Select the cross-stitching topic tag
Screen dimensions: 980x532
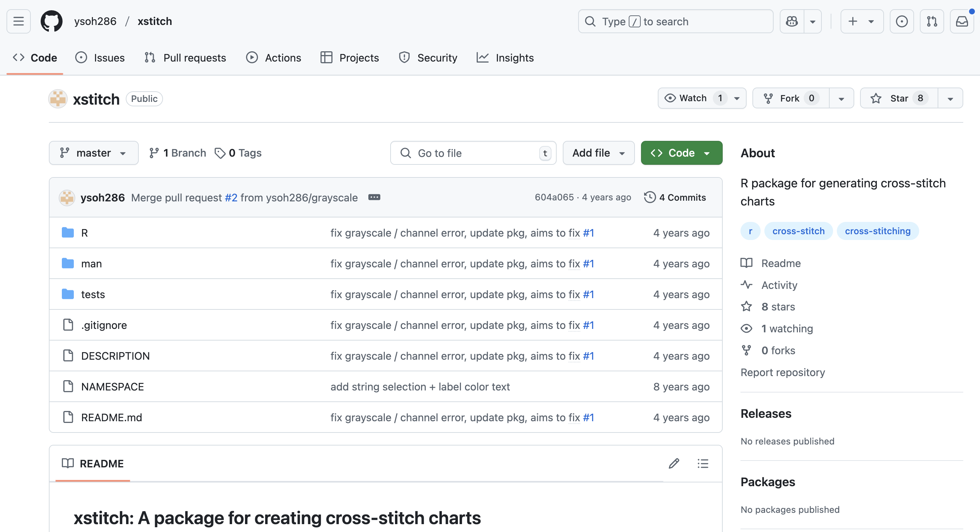pos(878,231)
